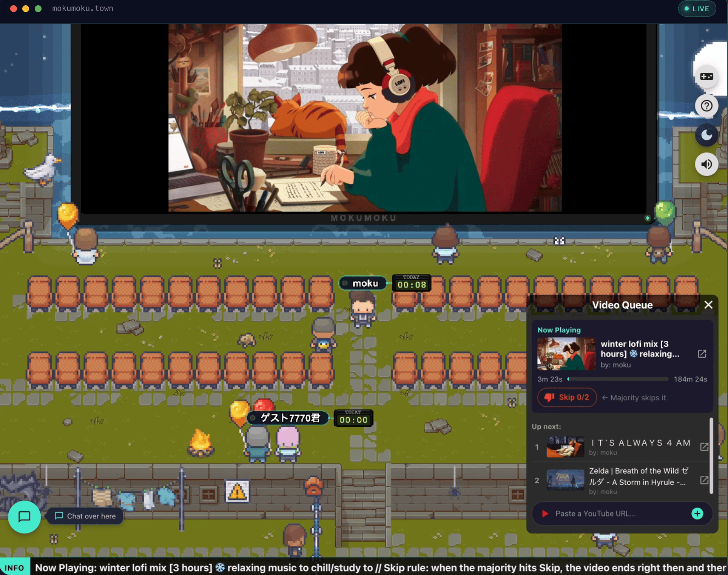Click the Zelda Breath of the Wild title
The height and width of the screenshot is (575, 728).
639,477
